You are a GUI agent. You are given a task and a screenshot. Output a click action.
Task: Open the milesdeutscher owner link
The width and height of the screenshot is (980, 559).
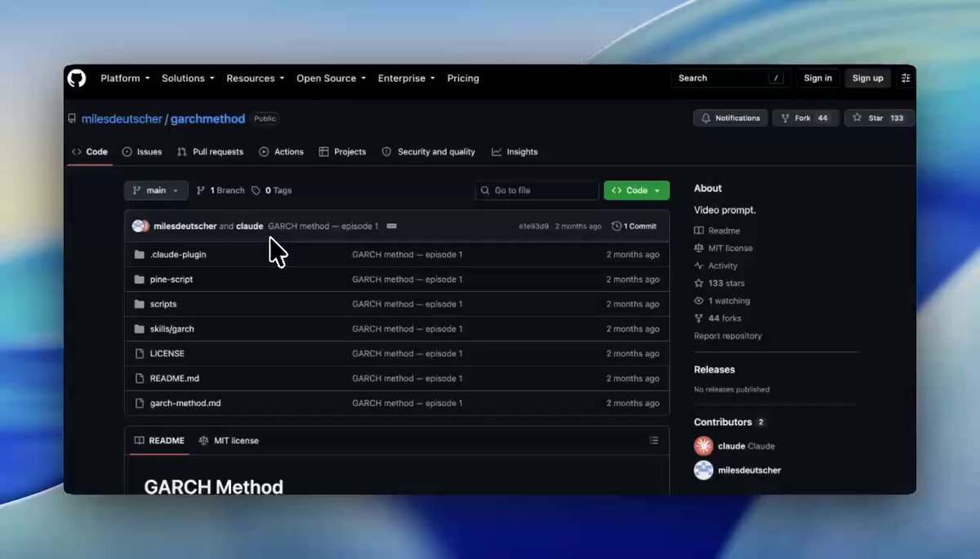coord(122,119)
